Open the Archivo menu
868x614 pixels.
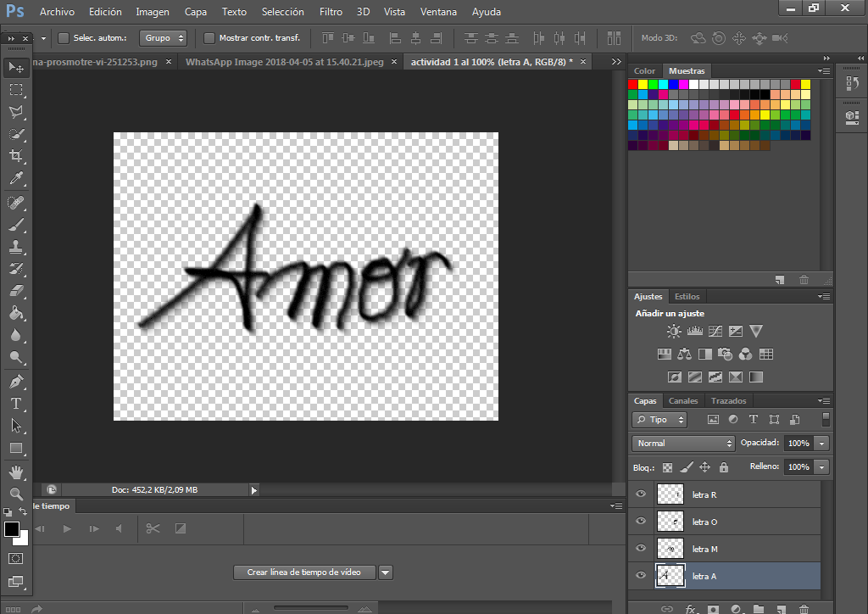pyautogui.click(x=57, y=12)
